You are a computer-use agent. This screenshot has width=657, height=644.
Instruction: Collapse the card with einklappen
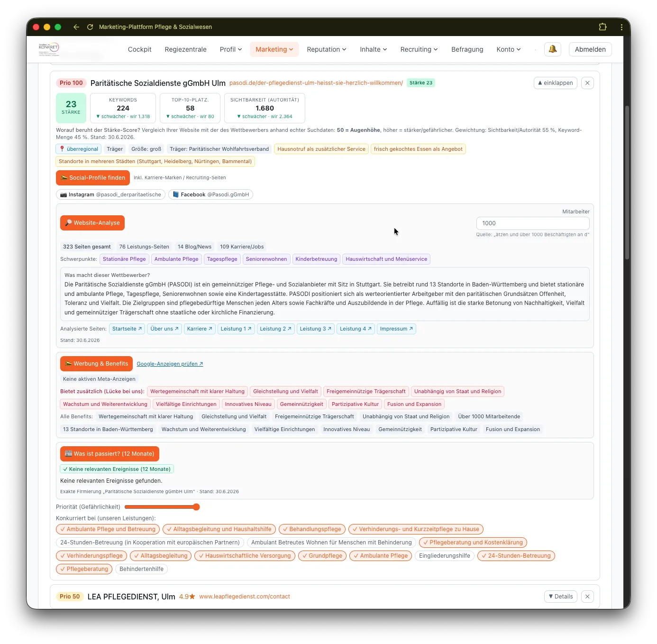(x=556, y=83)
